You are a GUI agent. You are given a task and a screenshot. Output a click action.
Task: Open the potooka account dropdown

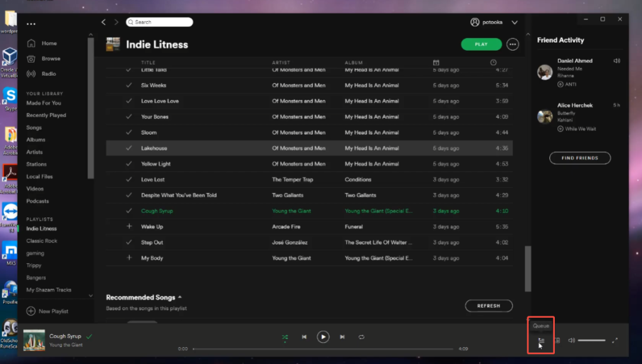click(515, 23)
